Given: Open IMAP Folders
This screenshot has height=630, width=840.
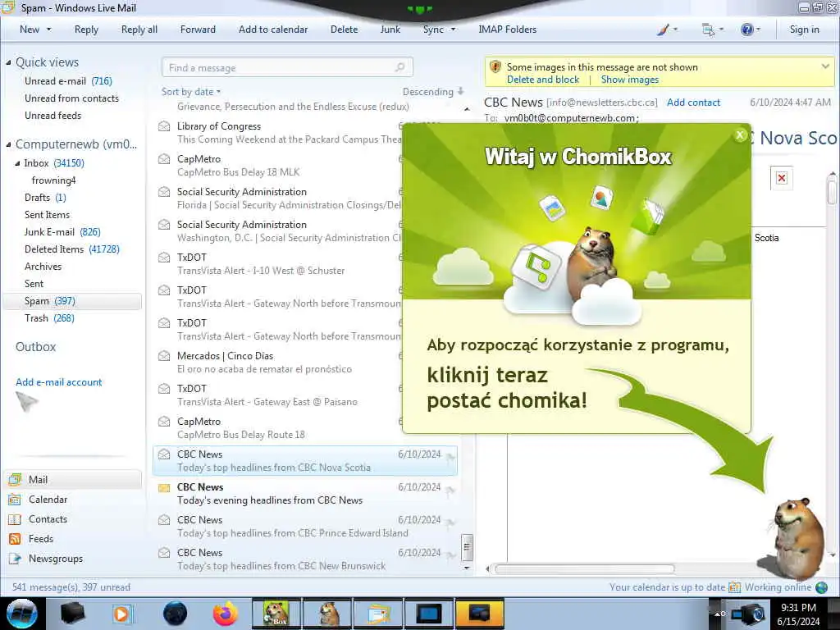Looking at the screenshot, I should [507, 30].
